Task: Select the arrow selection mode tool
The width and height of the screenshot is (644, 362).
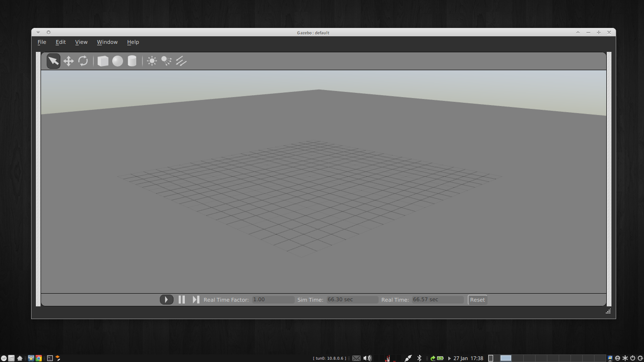Action: click(x=53, y=60)
